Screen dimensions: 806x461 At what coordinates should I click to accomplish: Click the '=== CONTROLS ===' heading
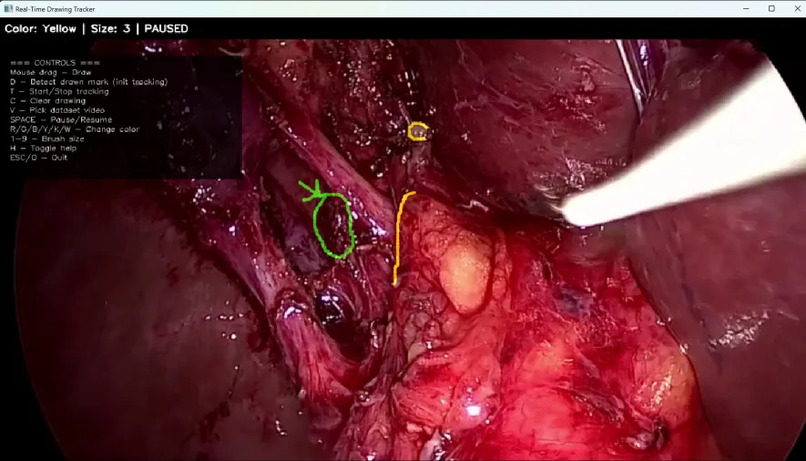[55, 63]
